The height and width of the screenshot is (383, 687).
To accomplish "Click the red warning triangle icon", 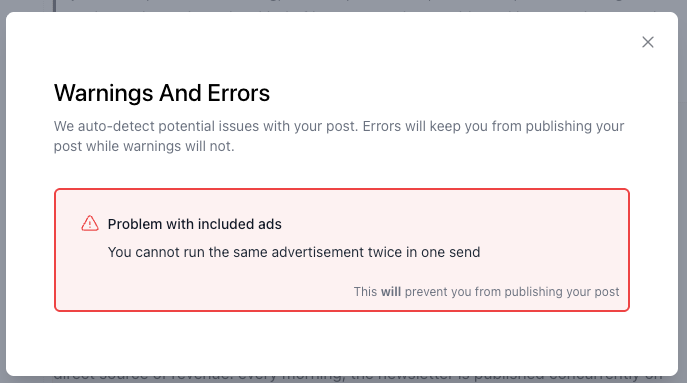I will click(90, 223).
